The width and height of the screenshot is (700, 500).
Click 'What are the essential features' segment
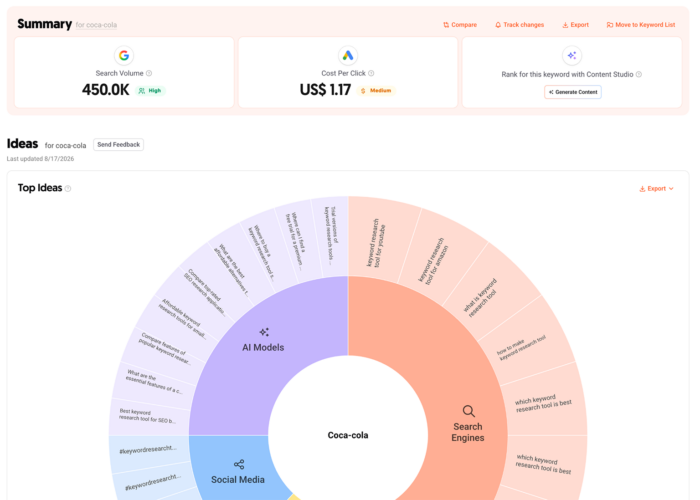tap(154, 382)
